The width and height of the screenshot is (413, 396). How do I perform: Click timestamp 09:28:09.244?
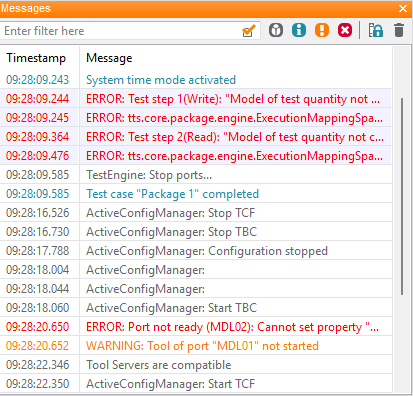[x=37, y=99]
